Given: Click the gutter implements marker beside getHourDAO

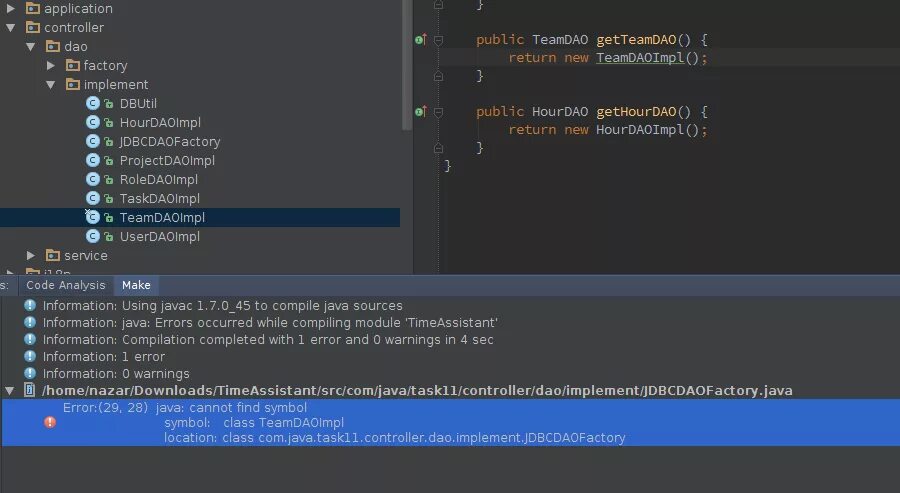Looking at the screenshot, I should 420,111.
